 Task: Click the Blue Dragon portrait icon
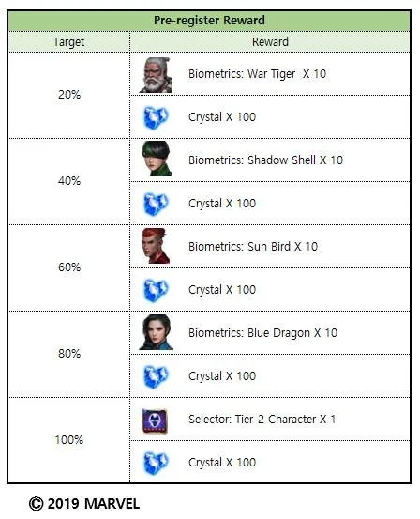pyautogui.click(x=157, y=332)
